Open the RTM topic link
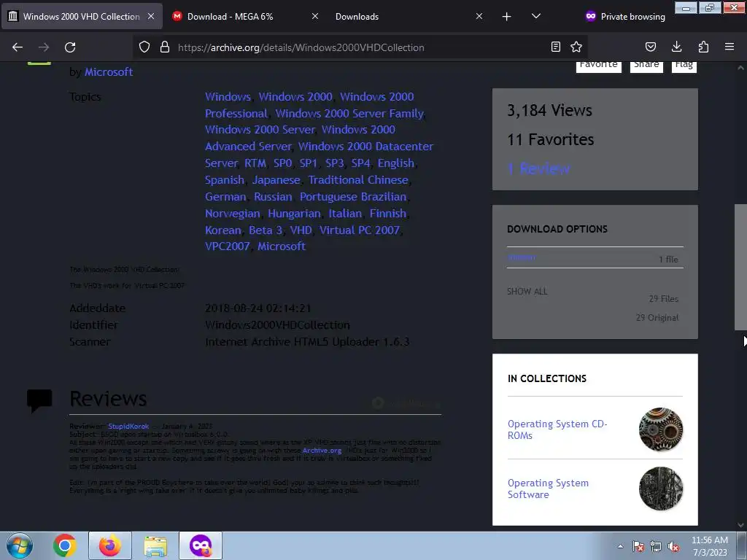Screen dimensions: 747x560 (255, 163)
